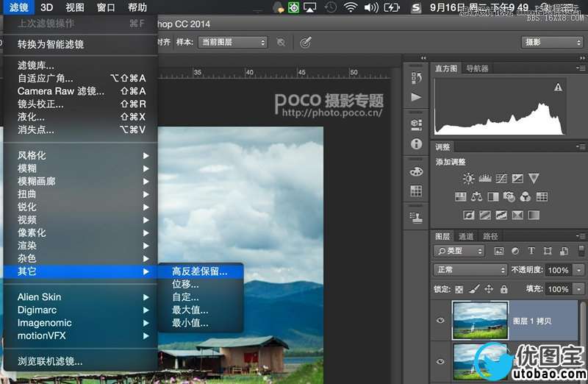
Task: Add a Gradient Map adjustment
Action: pyautogui.click(x=534, y=215)
